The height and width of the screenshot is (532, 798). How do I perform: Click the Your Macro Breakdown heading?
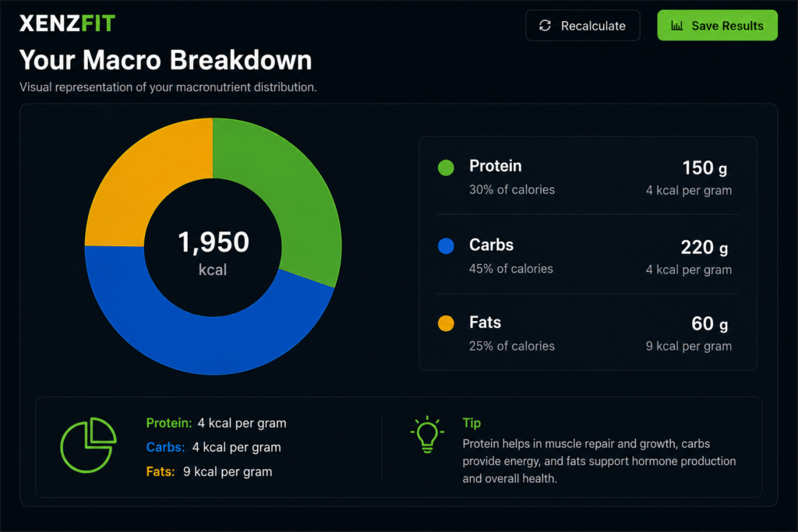pyautogui.click(x=165, y=60)
